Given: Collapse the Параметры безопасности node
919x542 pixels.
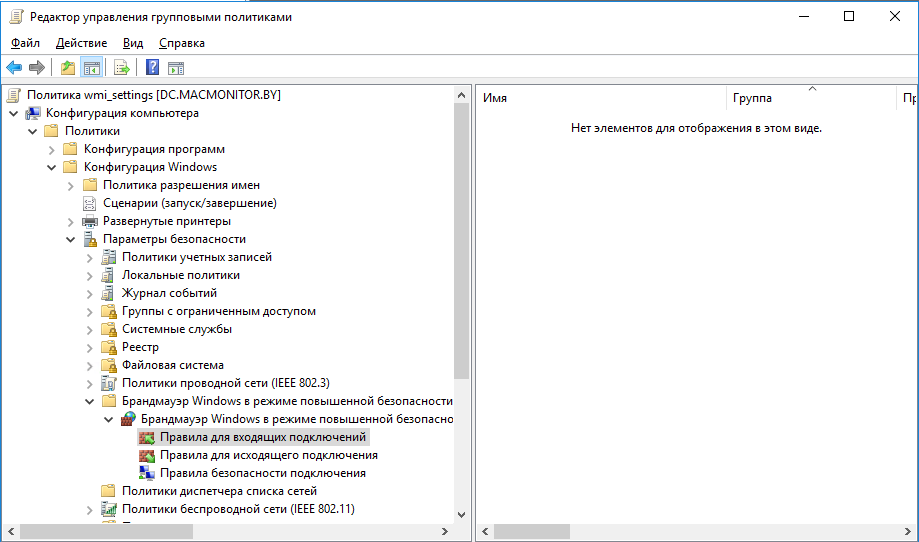Looking at the screenshot, I should coord(70,239).
